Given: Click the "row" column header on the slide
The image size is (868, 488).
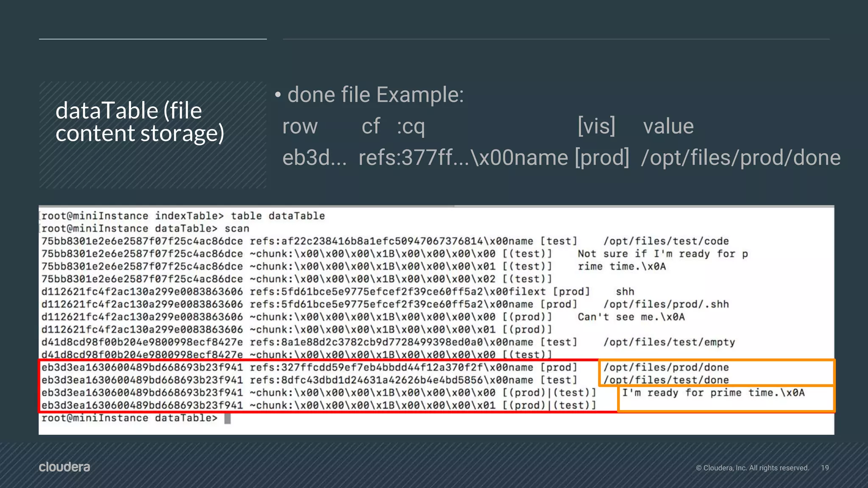Looking at the screenshot, I should point(300,126).
